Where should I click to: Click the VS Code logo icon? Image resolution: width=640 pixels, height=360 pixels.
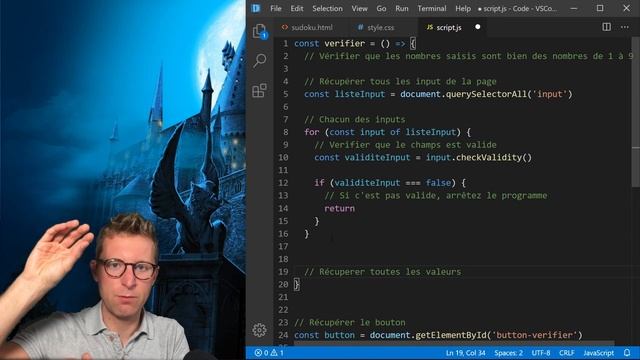coord(256,8)
